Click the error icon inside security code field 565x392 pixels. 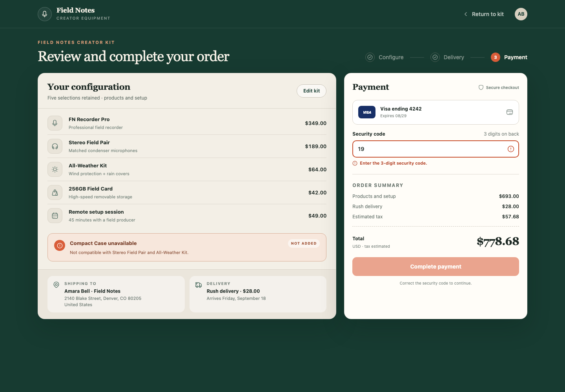click(511, 149)
